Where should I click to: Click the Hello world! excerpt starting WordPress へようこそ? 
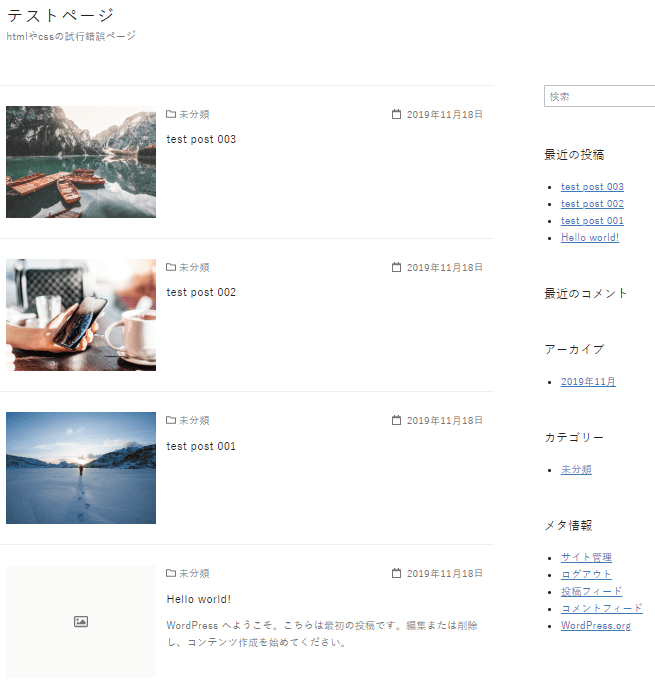pyautogui.click(x=322, y=634)
